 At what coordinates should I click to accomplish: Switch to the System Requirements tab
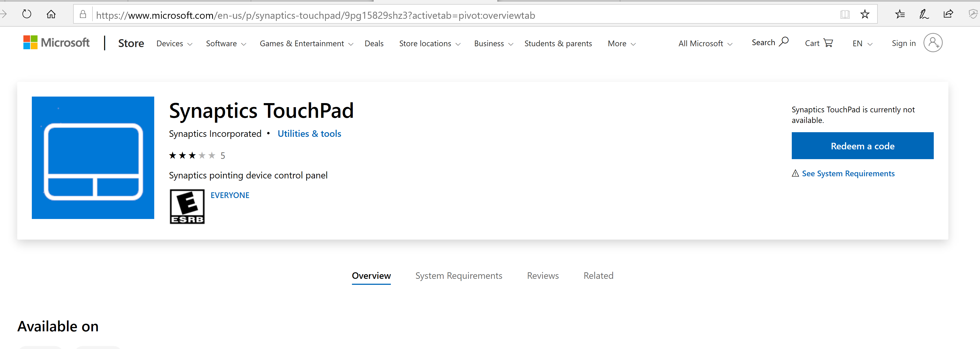(459, 276)
